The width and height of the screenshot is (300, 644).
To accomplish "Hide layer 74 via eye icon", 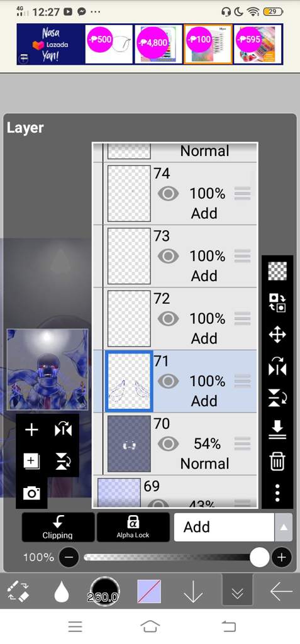I will click(x=168, y=194).
